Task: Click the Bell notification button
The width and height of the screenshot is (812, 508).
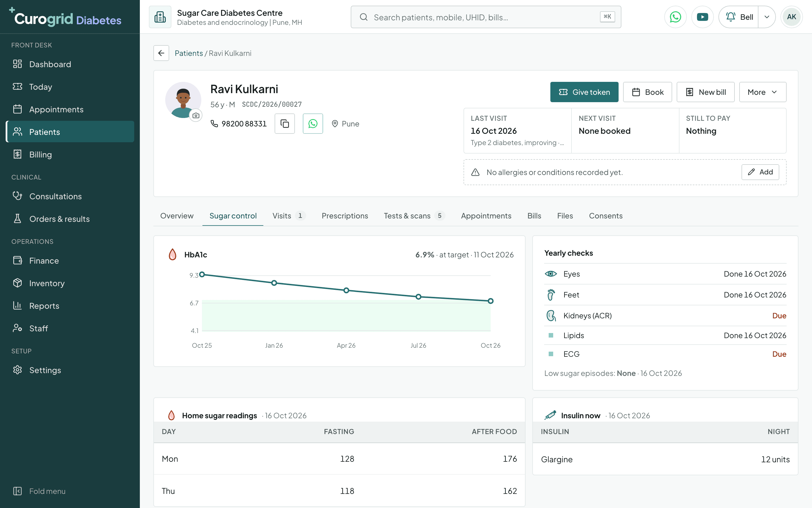Action: [x=738, y=17]
